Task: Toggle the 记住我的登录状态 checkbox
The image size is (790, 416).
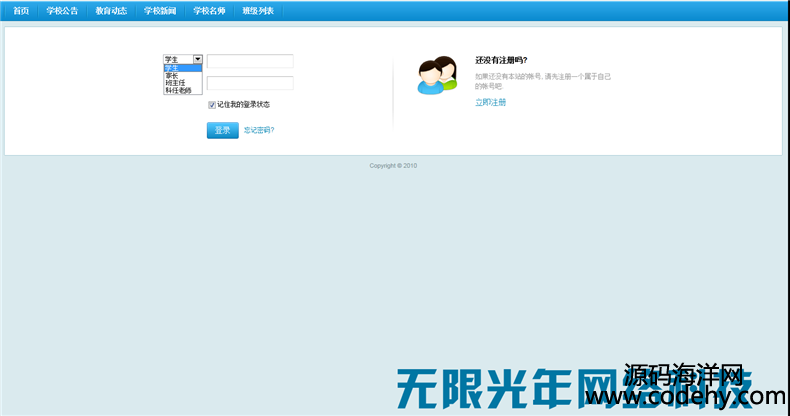Action: pos(212,104)
